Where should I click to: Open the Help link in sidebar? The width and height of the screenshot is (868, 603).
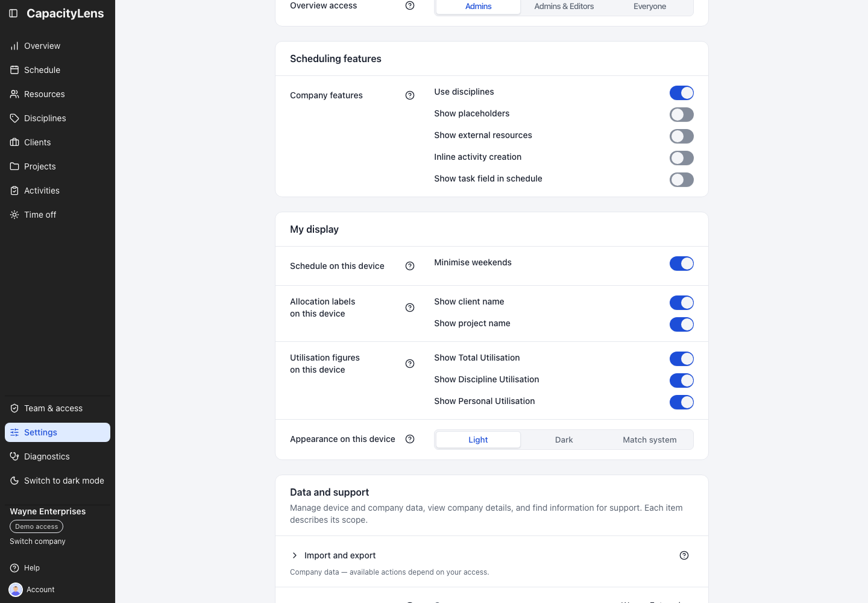25,568
